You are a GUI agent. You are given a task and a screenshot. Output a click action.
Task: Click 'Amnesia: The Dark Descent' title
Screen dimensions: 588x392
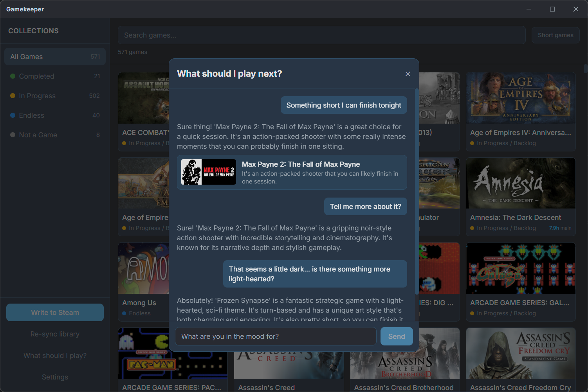click(516, 218)
